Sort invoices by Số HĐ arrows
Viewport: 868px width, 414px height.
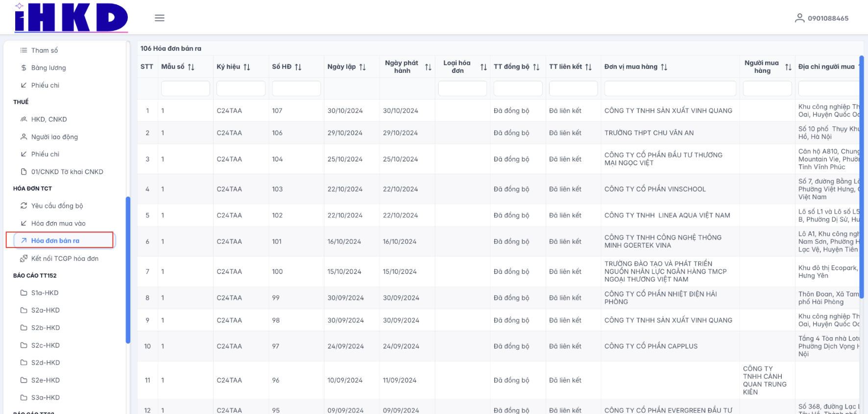(298, 67)
